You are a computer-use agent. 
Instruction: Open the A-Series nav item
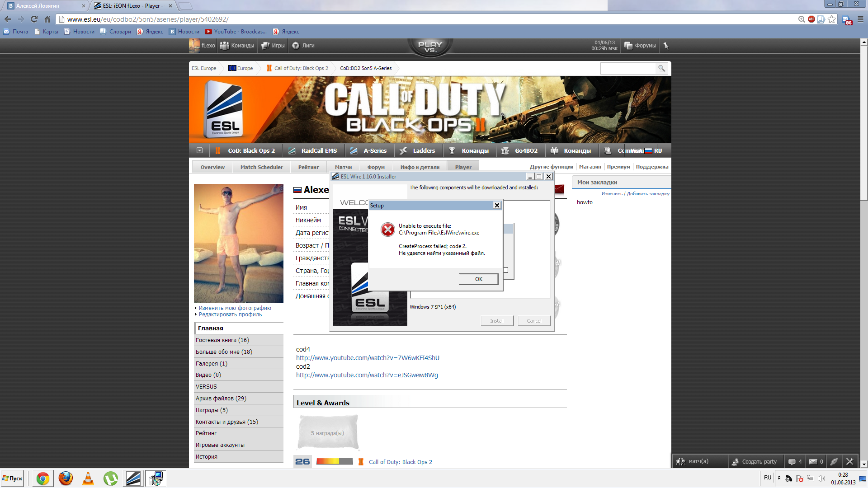click(369, 150)
